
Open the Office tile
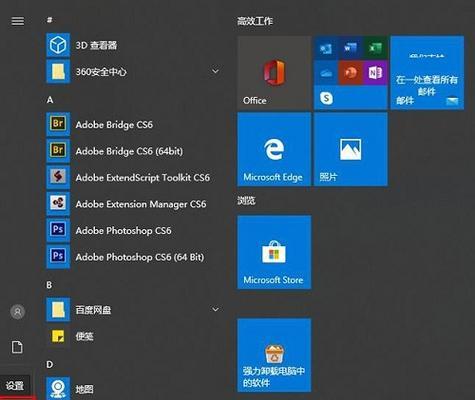pos(274,72)
